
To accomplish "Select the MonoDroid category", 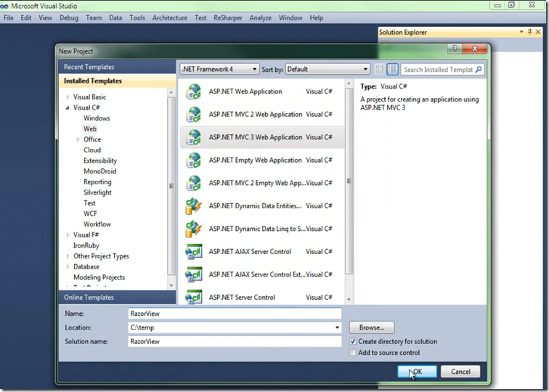I will [99, 171].
